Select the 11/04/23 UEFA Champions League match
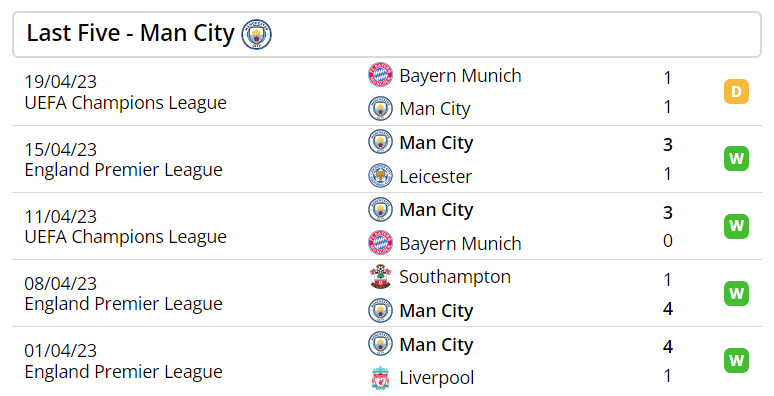 [x=387, y=226]
